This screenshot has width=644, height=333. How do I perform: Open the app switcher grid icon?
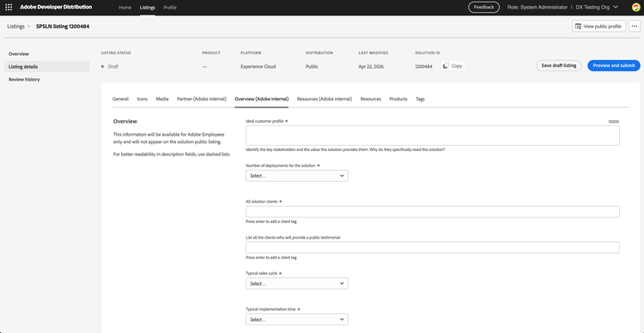click(9, 7)
